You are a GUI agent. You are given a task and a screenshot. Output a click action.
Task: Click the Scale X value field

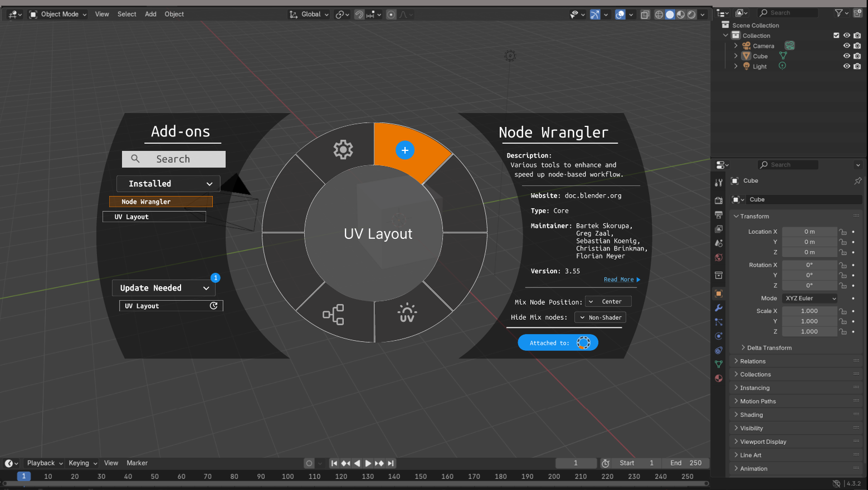809,311
